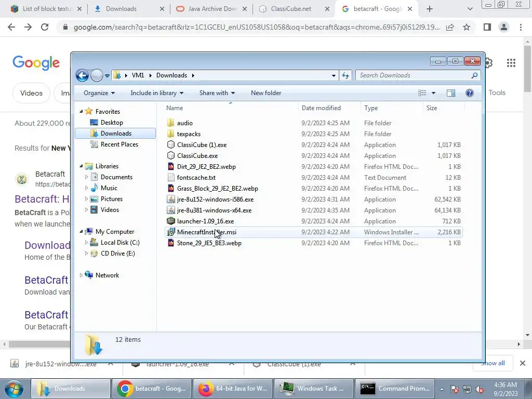Expand the Documents library

pyautogui.click(x=86, y=177)
